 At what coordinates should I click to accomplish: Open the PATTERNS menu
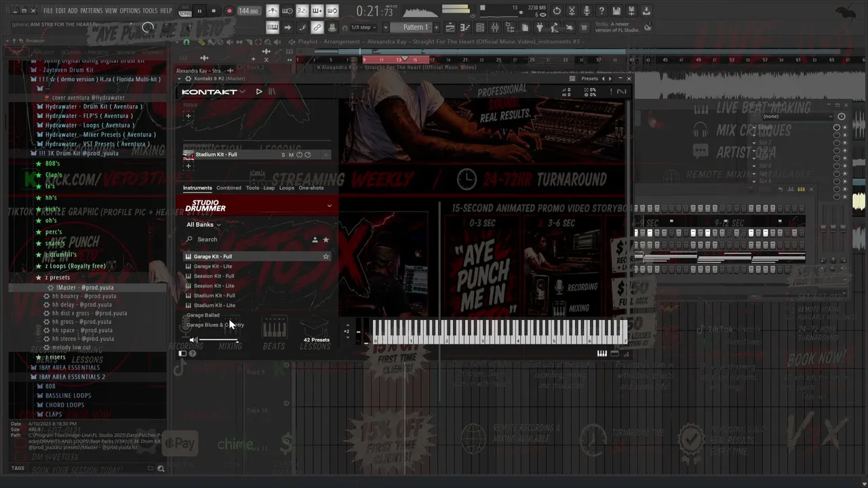tap(92, 11)
